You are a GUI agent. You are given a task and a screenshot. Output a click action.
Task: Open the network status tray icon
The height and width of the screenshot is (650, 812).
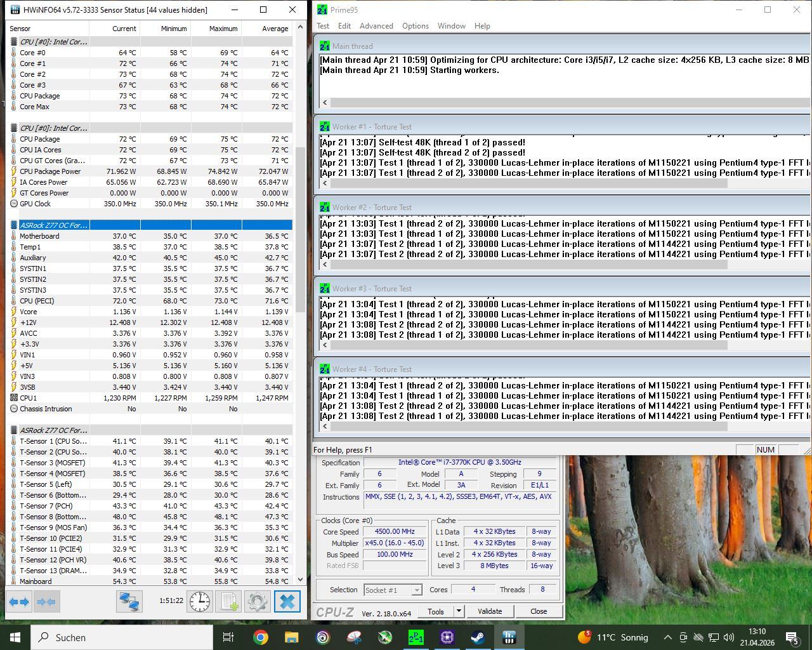tap(714, 637)
